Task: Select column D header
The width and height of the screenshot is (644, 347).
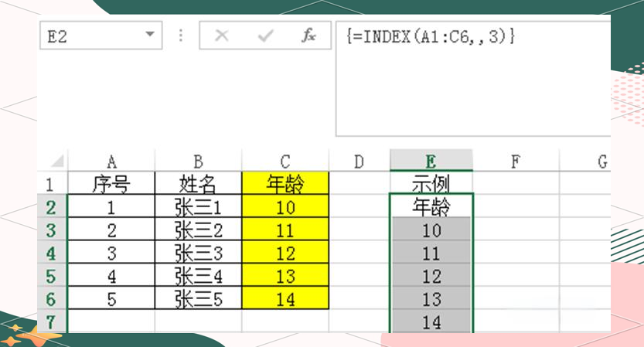Action: (x=359, y=162)
